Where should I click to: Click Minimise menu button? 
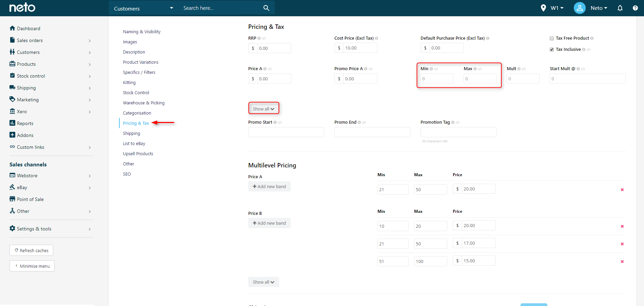32,266
